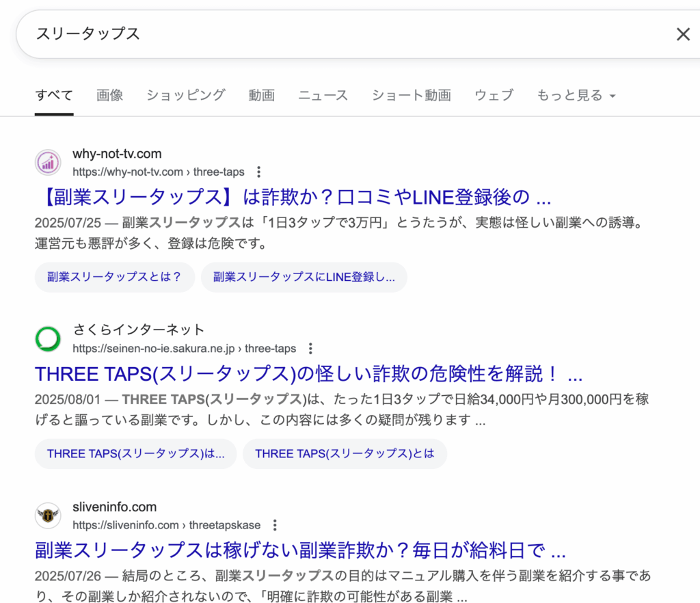Image resolution: width=700 pixels, height=603 pixels.
Task: Click the 副業スリータップスにLINE登録し... chip
Action: tap(304, 277)
